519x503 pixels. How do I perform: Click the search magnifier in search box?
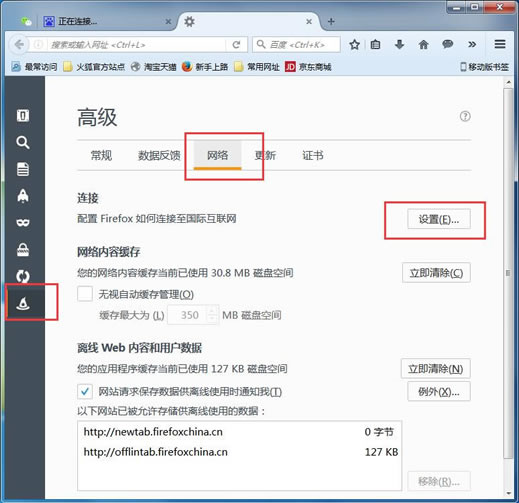[x=261, y=44]
